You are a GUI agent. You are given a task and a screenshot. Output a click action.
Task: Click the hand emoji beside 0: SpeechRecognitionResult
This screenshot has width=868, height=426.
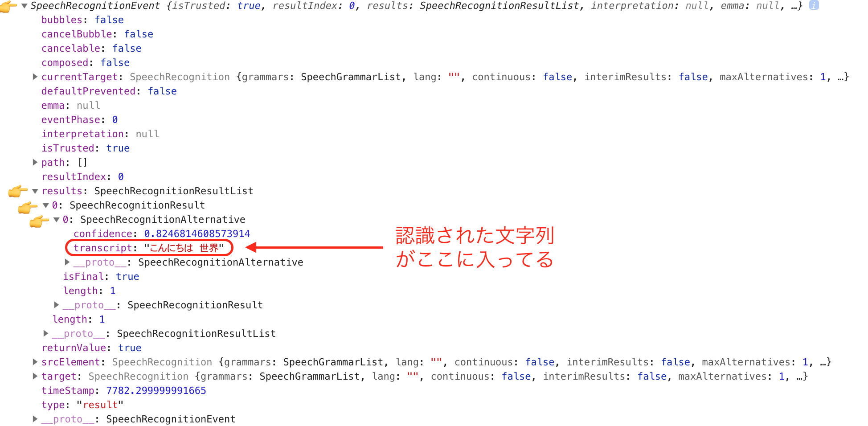pos(28,205)
